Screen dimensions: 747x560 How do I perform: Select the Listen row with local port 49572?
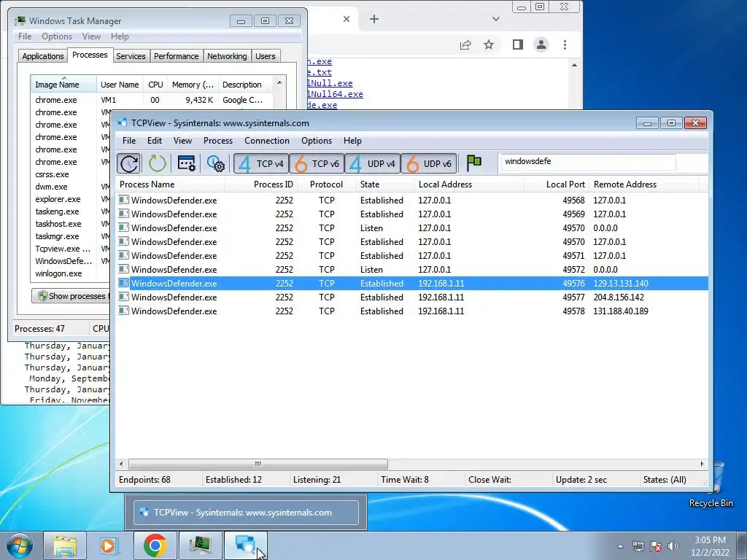[x=412, y=270]
